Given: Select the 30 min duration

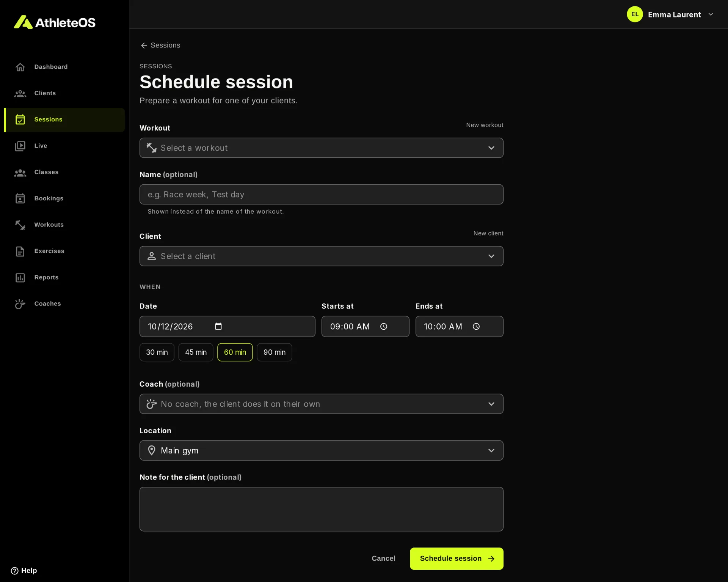Looking at the screenshot, I should pyautogui.click(x=157, y=352).
